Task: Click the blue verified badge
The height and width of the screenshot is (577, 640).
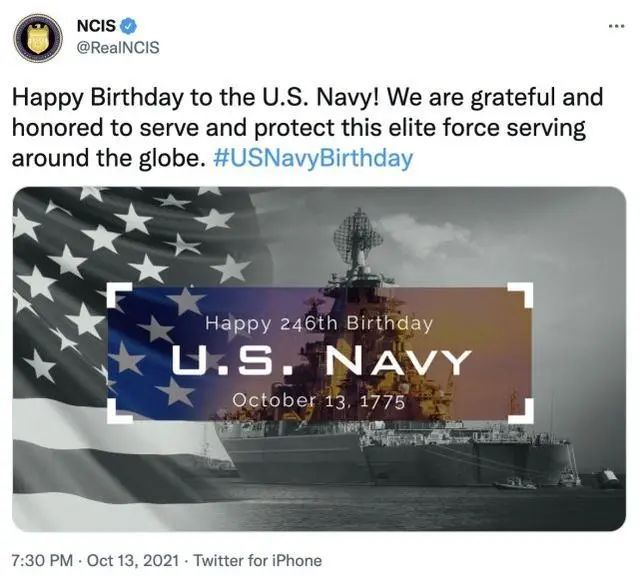Action: 129,25
